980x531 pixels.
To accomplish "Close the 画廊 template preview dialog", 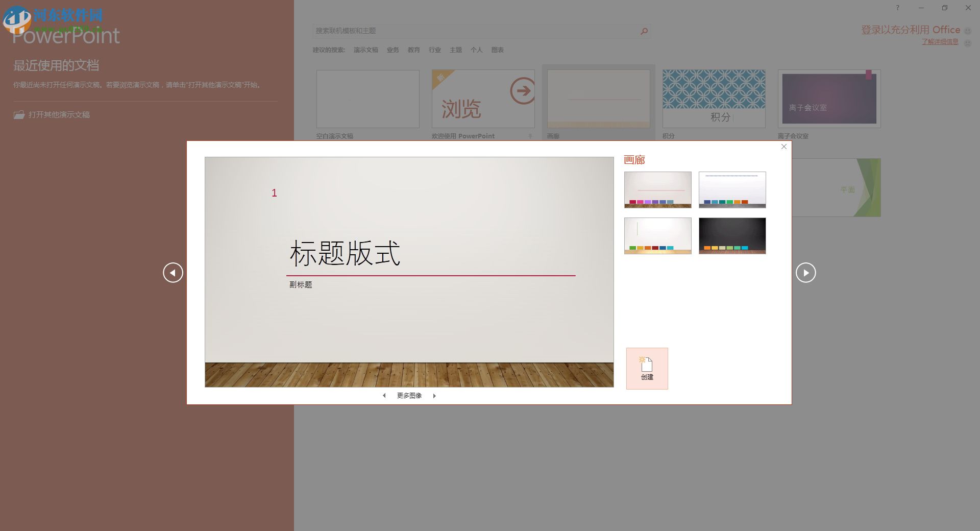I will tap(783, 147).
